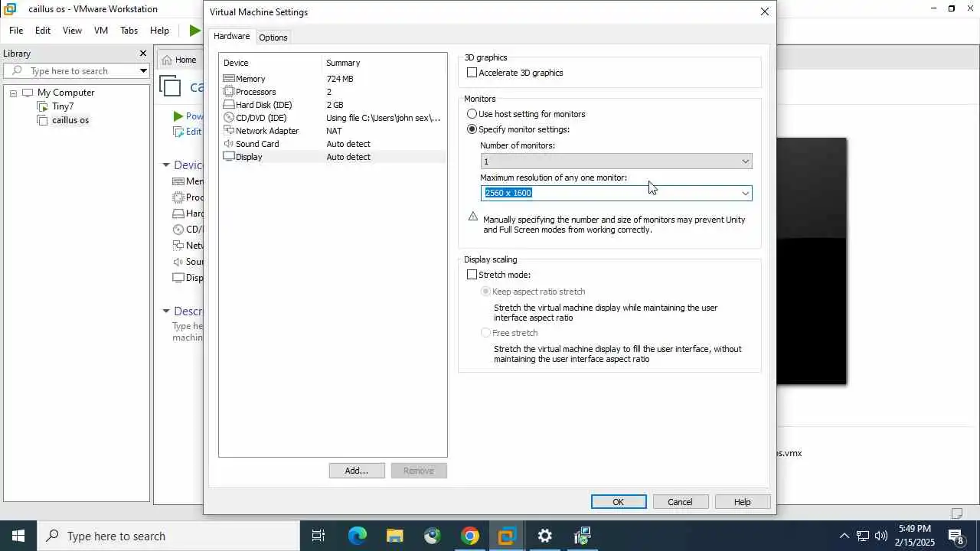
Task: Open the VM menu
Action: (100, 31)
